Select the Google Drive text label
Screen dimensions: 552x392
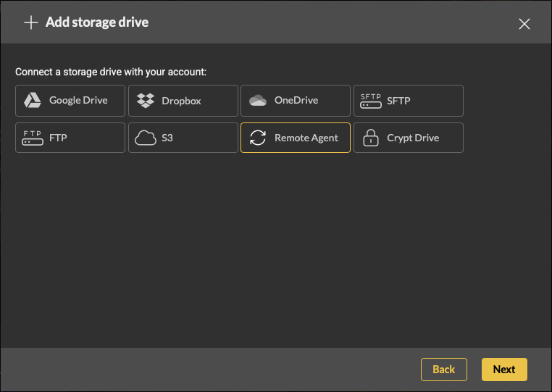click(x=78, y=101)
